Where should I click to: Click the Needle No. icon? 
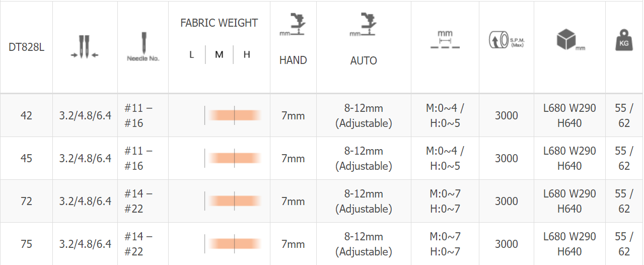coord(143,47)
